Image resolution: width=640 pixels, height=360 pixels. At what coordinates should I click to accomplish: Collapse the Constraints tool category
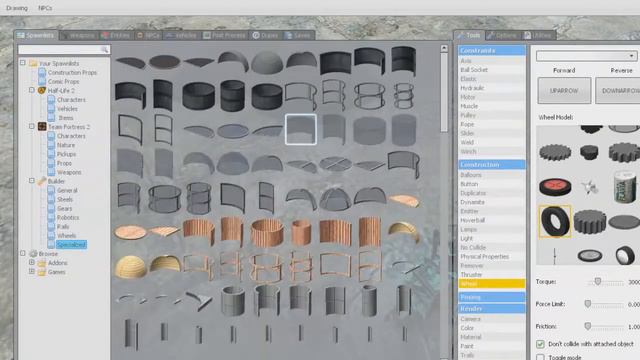pyautogui.click(x=492, y=51)
